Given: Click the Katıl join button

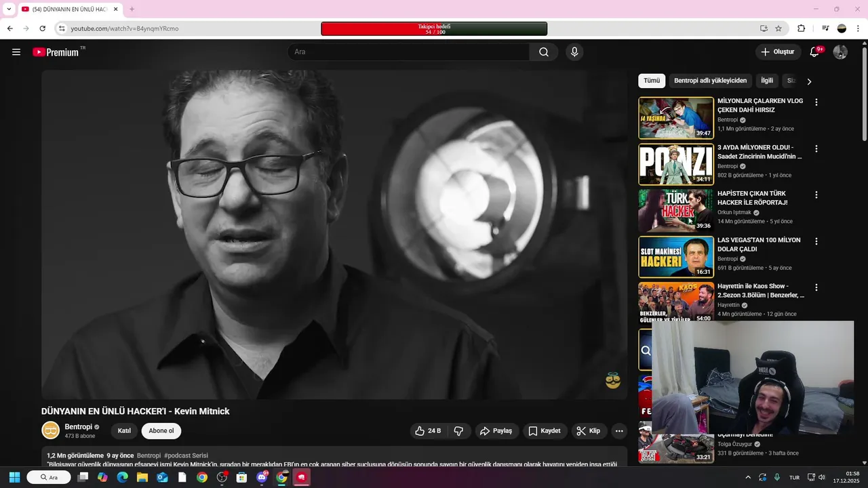Looking at the screenshot, I should pos(124,431).
